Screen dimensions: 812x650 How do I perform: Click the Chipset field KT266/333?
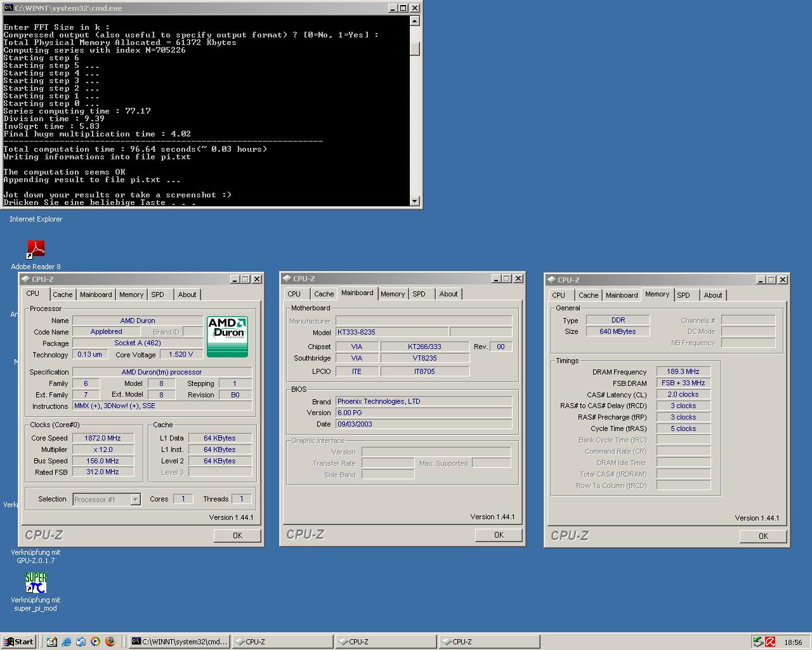(424, 347)
